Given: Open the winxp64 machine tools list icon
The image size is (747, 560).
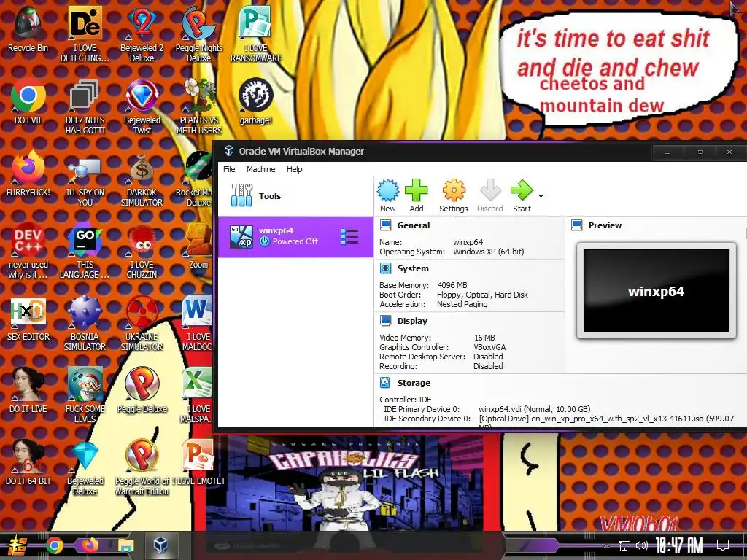Looking at the screenshot, I should pyautogui.click(x=349, y=237).
